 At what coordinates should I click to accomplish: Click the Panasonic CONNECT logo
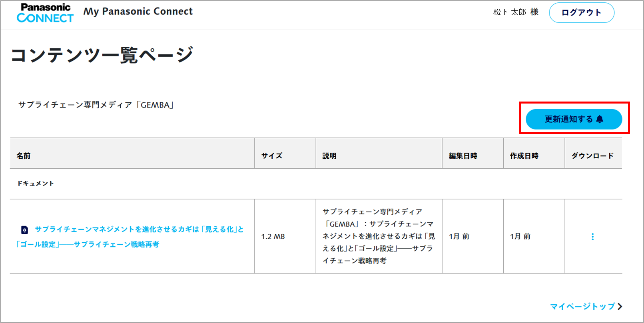45,13
